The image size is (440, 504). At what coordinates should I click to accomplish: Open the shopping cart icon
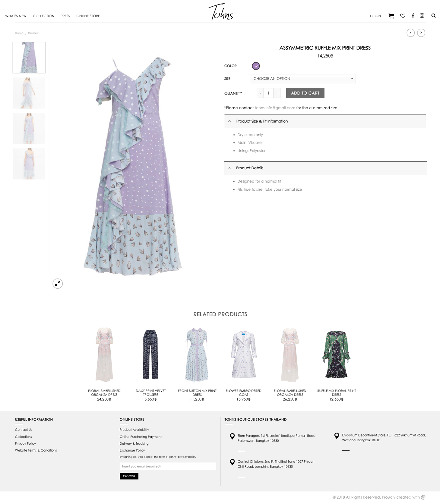(391, 16)
